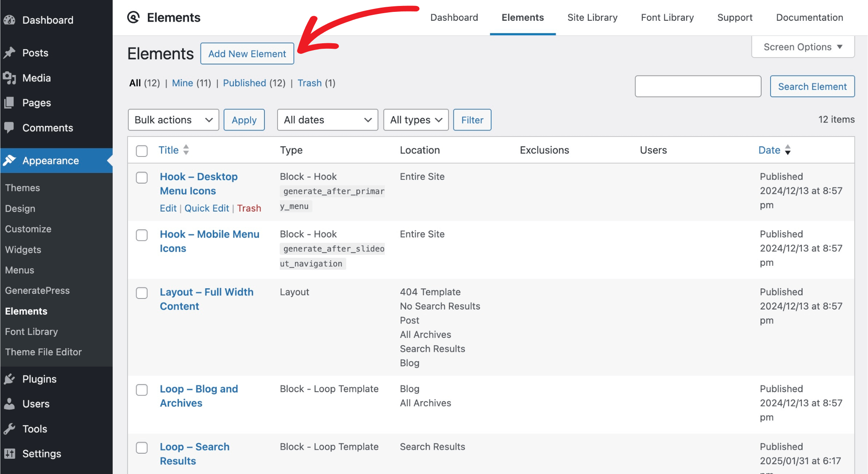Viewport: 868px width, 474px height.
Task: Click the Apply bulk action button
Action: point(244,120)
